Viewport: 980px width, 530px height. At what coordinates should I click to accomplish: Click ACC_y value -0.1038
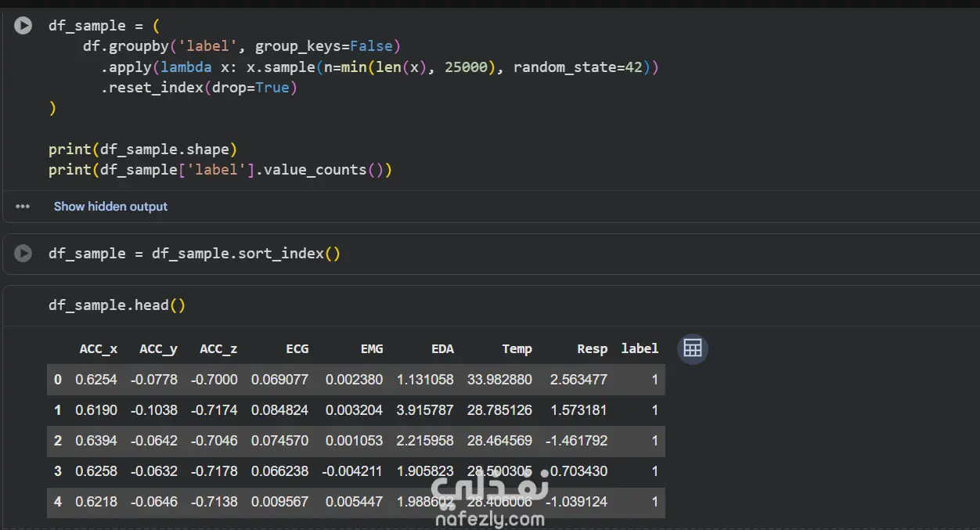point(153,410)
